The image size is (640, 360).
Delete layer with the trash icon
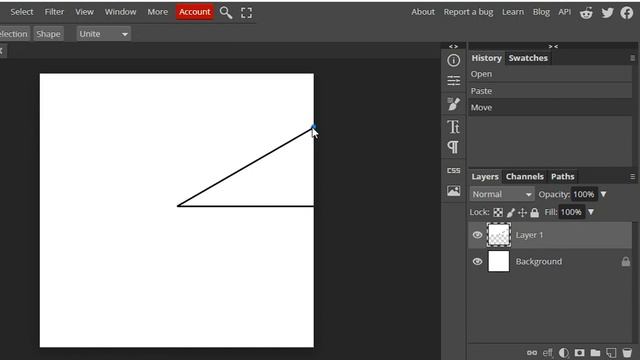click(627, 353)
